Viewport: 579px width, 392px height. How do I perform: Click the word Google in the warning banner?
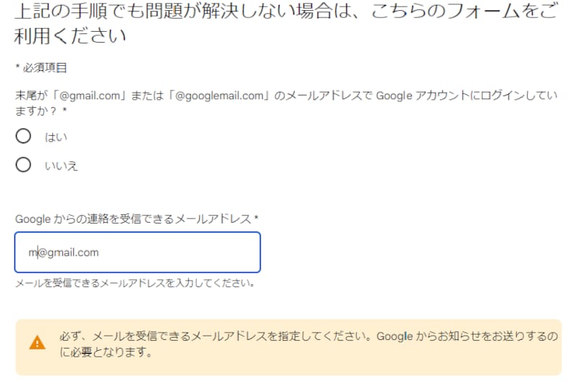[394, 336]
